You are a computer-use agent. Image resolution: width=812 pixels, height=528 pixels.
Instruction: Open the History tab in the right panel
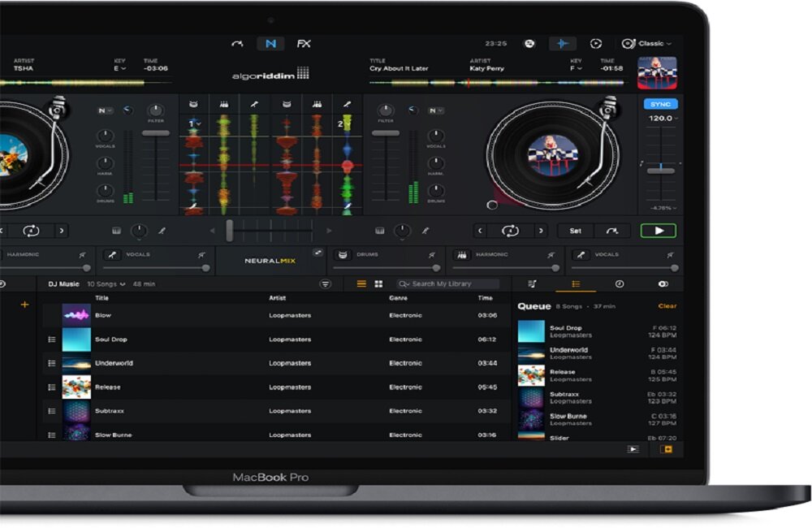click(619, 286)
